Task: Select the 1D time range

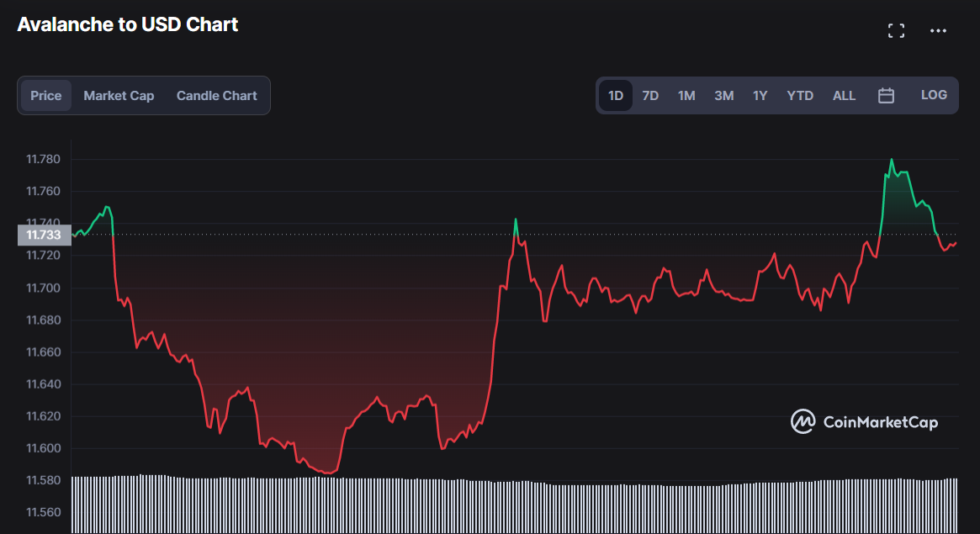Action: click(616, 96)
